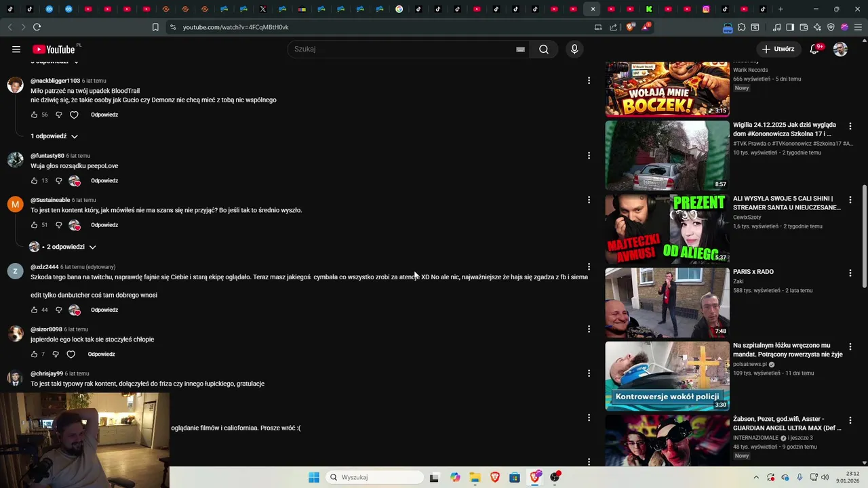Image resolution: width=868 pixels, height=488 pixels.
Task: Like the @sizor8098 comment
Action: pos(35,354)
